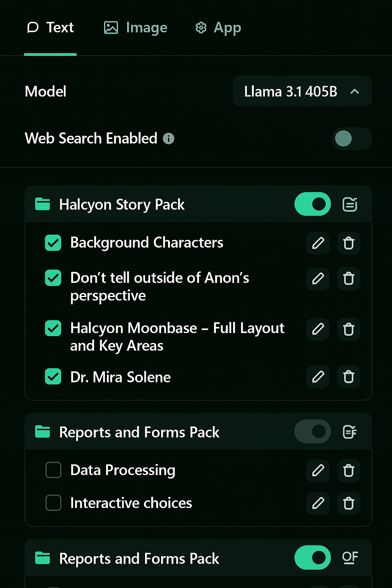
Task: Click the Web Search info icon
Action: 168,139
